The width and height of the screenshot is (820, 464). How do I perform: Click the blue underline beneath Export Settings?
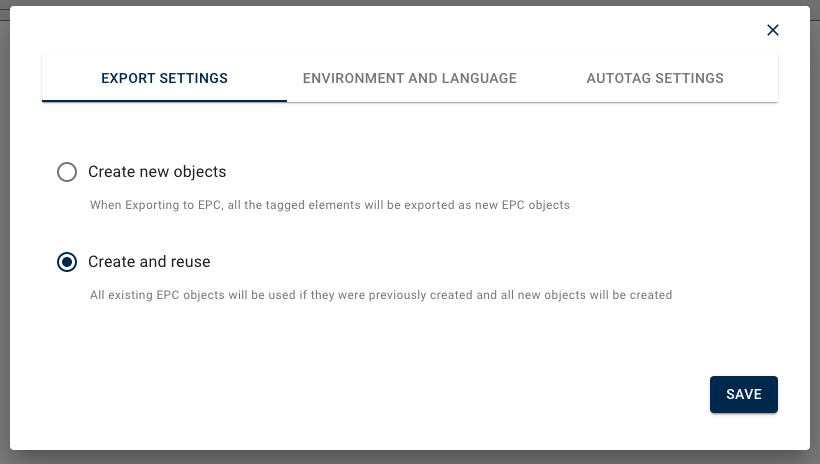tap(164, 100)
